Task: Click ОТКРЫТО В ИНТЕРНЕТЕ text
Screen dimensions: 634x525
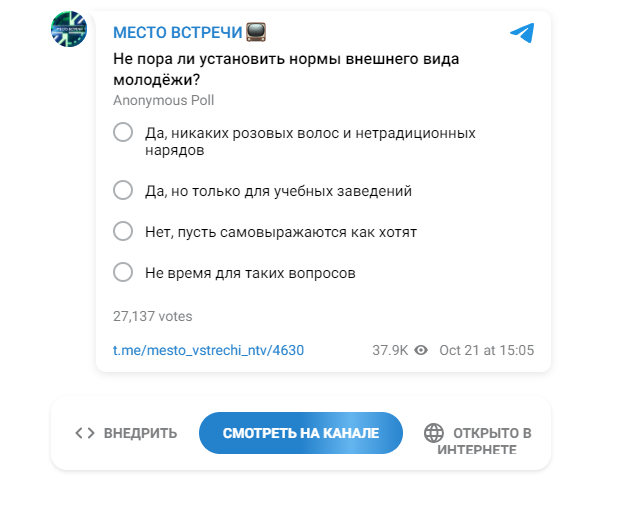Action: coord(484,441)
